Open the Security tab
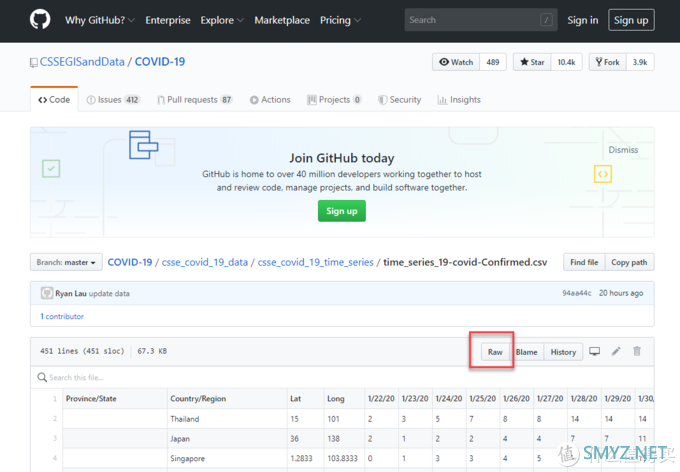This screenshot has width=680, height=472. 399,100
